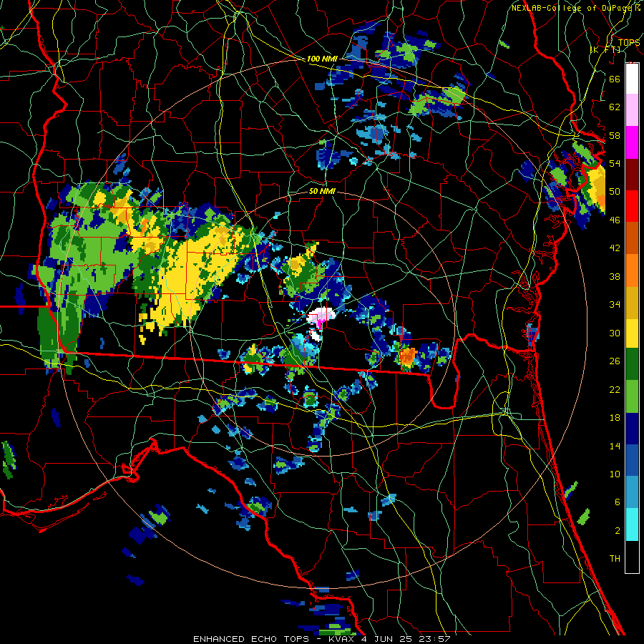644x644 pixels.
Task: Click the '100 NMI' range ring label
Action: [x=322, y=59]
